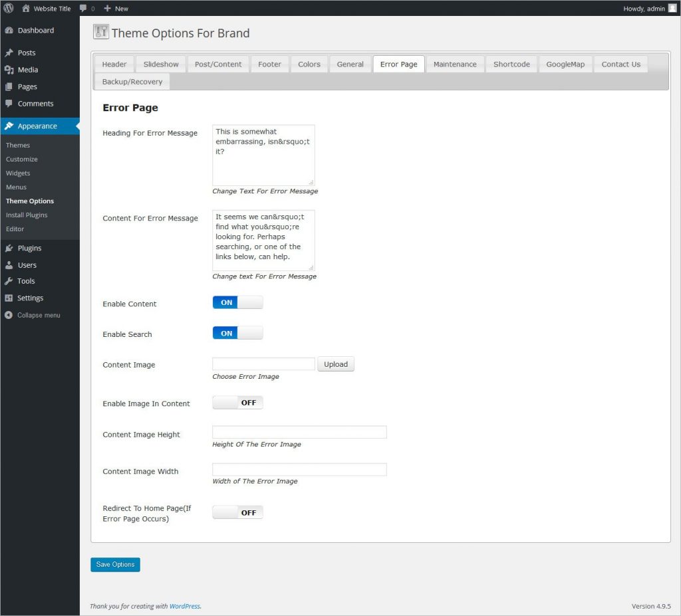681x616 pixels.
Task: Enable the Image In Content switch
Action: (x=237, y=402)
